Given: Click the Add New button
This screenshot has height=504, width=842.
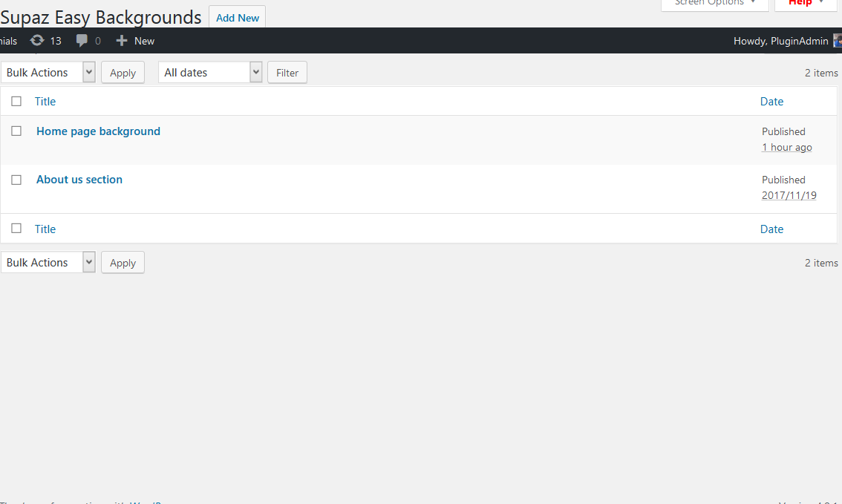Looking at the screenshot, I should 238,18.
